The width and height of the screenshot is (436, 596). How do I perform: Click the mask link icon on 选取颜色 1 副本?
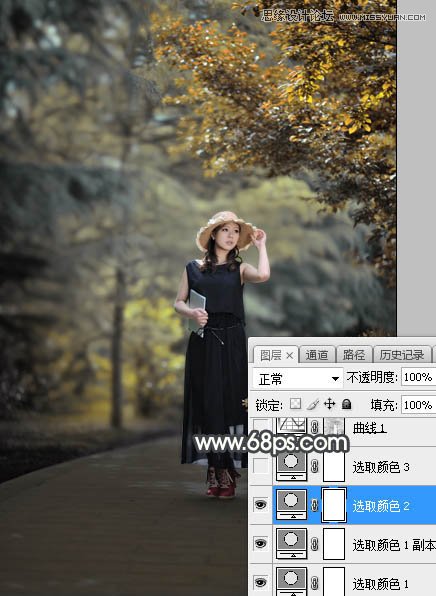[314, 544]
